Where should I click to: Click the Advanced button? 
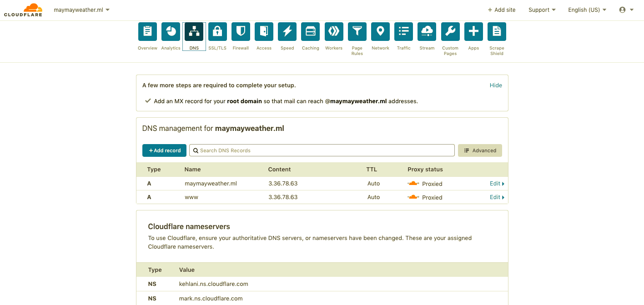coord(480,150)
